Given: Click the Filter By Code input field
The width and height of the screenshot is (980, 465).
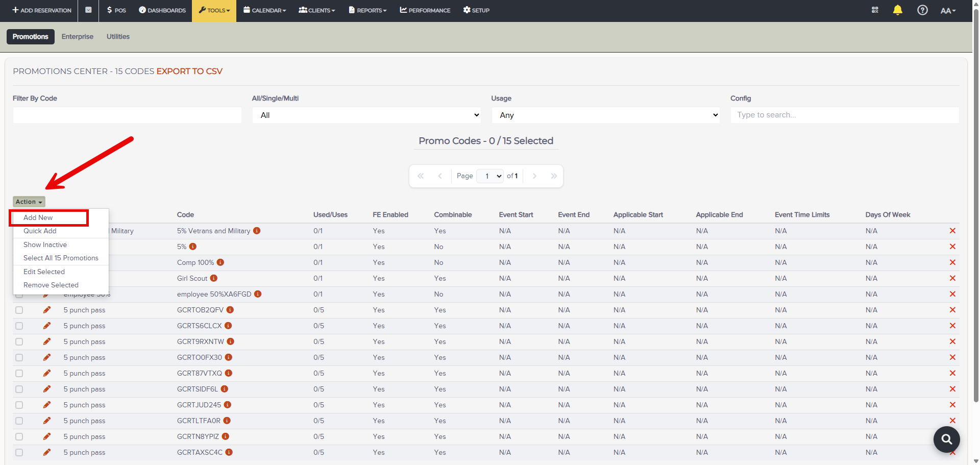Looking at the screenshot, I should click(127, 115).
